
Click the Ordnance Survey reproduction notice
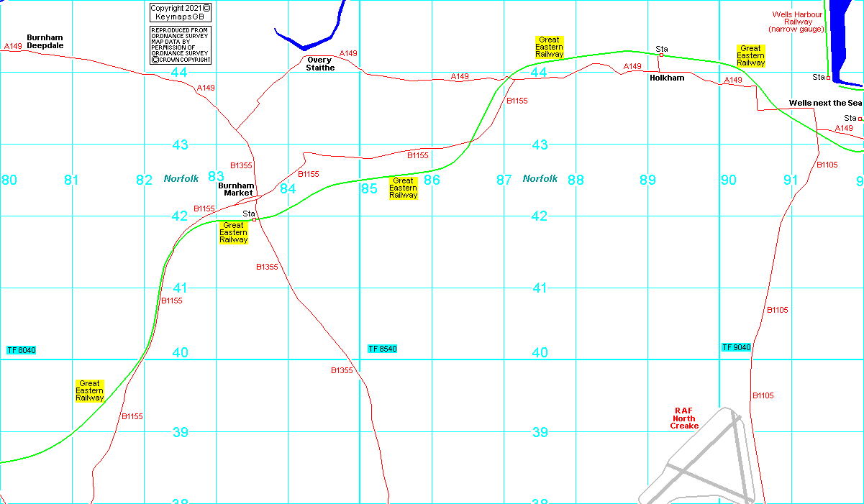180,45
